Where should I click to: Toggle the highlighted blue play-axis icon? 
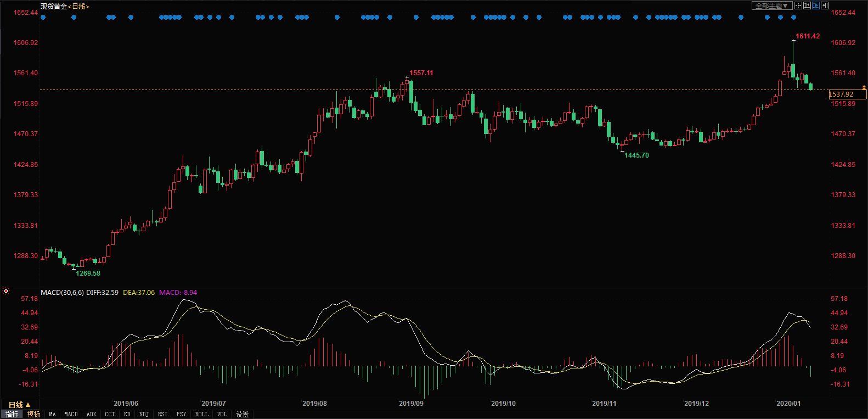[816, 6]
